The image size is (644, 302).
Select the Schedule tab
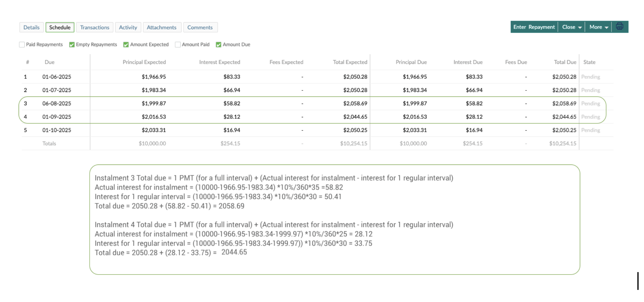(60, 27)
